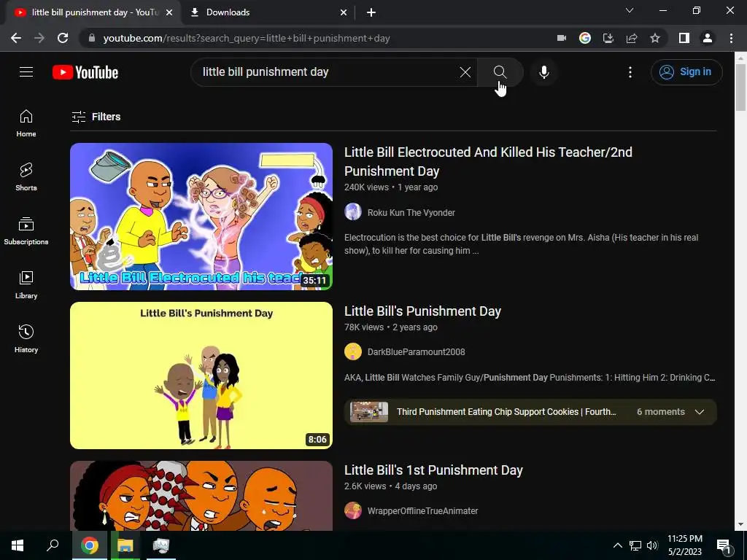This screenshot has width=747, height=560.
Task: Toggle the Chrome side panel icon
Action: click(x=684, y=38)
